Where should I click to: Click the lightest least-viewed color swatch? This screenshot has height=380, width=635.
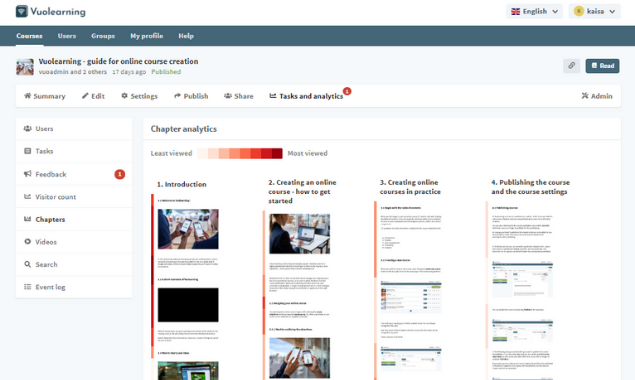pyautogui.click(x=203, y=153)
